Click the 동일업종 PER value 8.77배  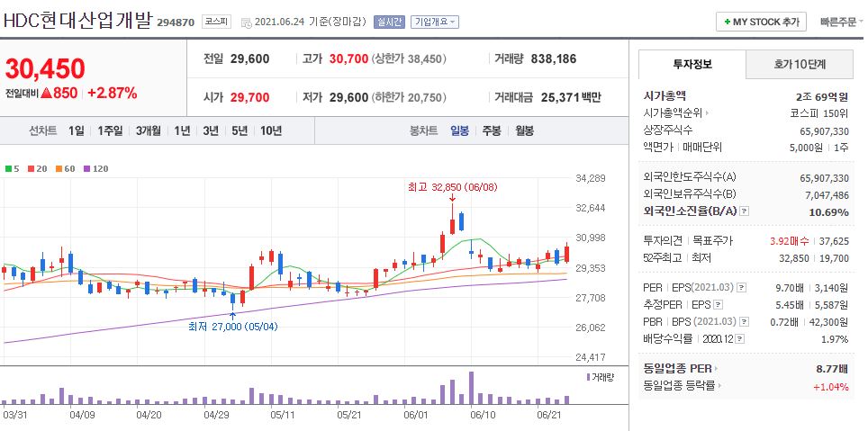[832, 369]
